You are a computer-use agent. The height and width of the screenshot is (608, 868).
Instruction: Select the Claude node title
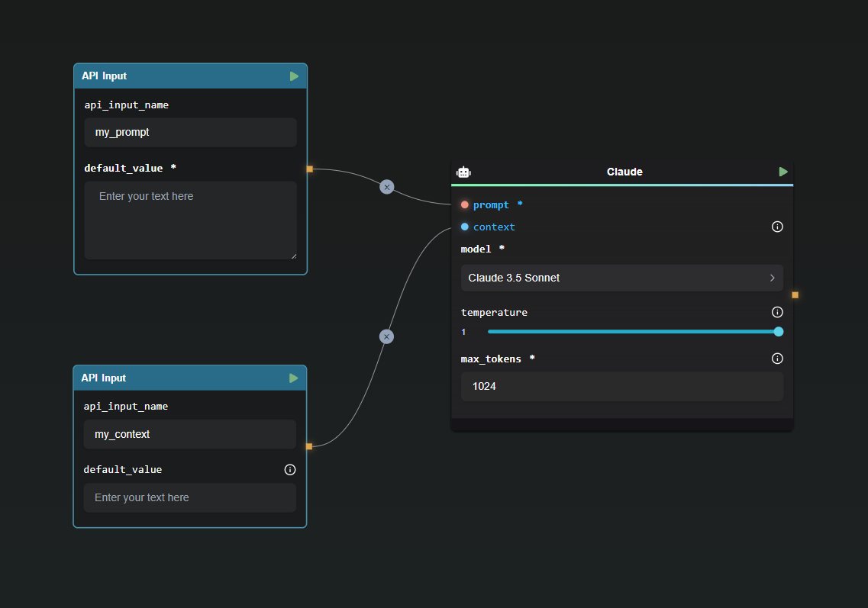624,172
